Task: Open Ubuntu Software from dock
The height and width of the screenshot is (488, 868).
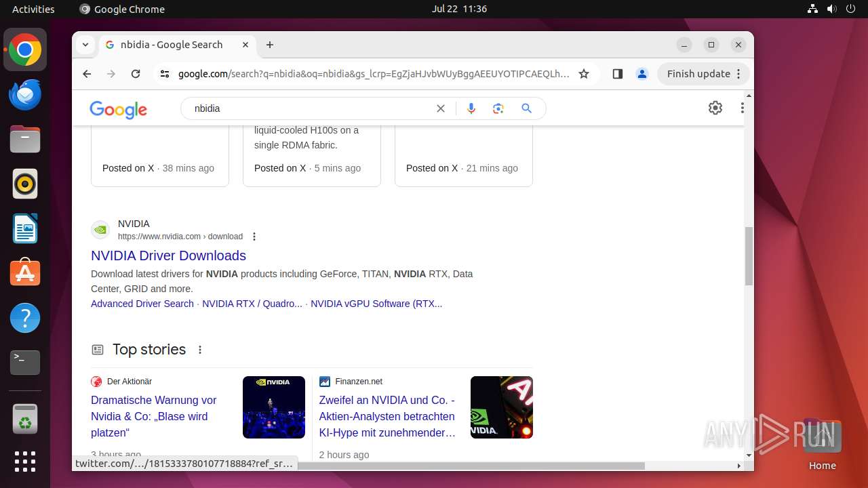Action: (25, 273)
